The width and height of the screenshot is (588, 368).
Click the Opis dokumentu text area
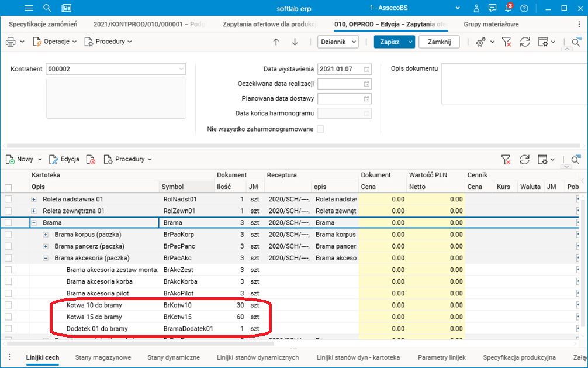click(514, 84)
